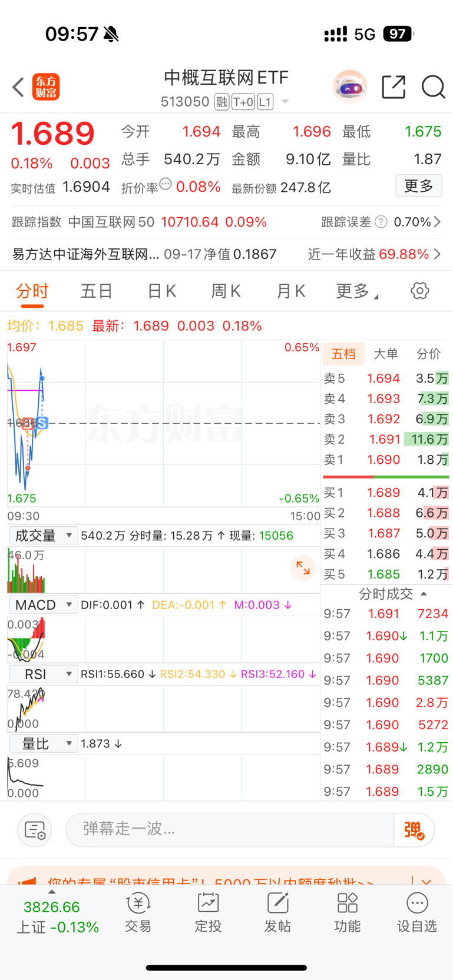Image resolution: width=453 pixels, height=980 pixels.
Task: Switch to the 月K tab
Action: coord(290,291)
